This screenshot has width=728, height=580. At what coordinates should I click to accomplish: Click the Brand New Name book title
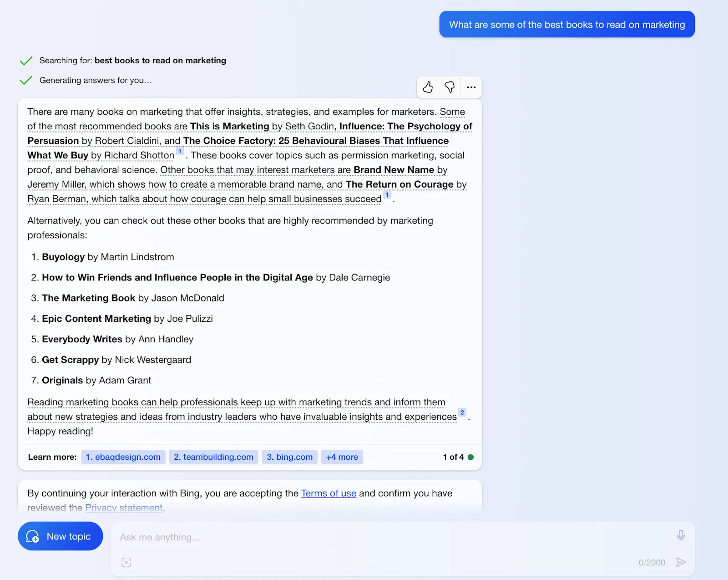click(x=394, y=170)
